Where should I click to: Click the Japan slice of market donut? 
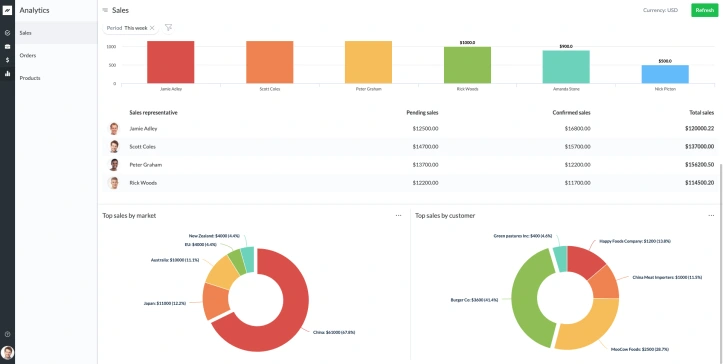pyautogui.click(x=215, y=301)
